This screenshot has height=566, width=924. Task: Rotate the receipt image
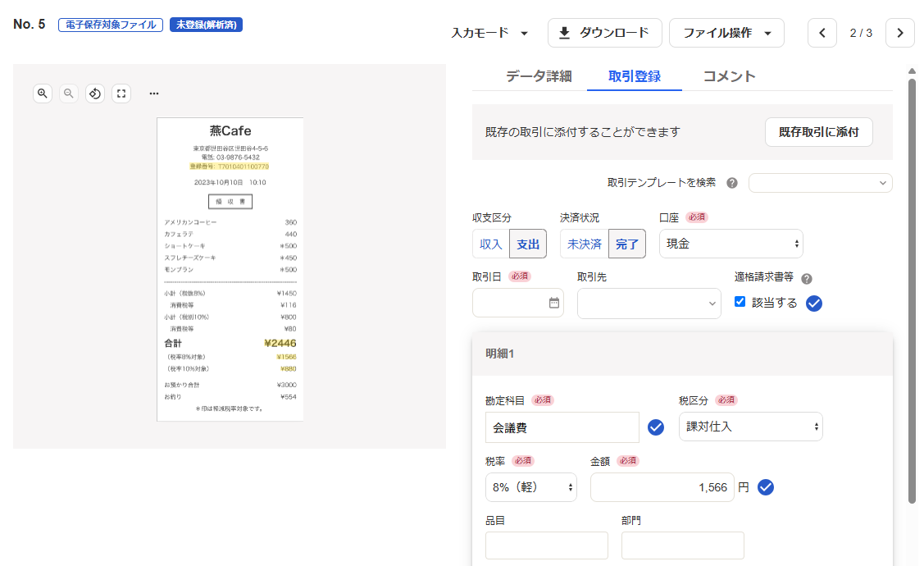click(95, 94)
